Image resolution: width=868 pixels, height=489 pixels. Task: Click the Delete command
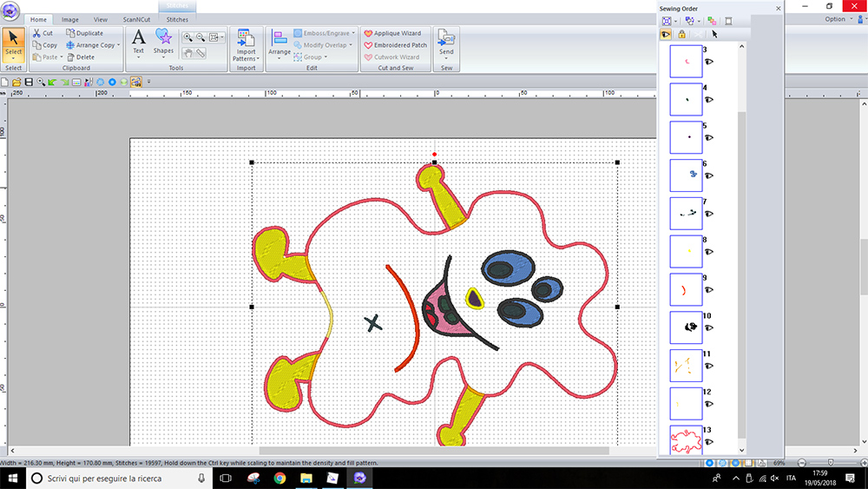pos(81,57)
